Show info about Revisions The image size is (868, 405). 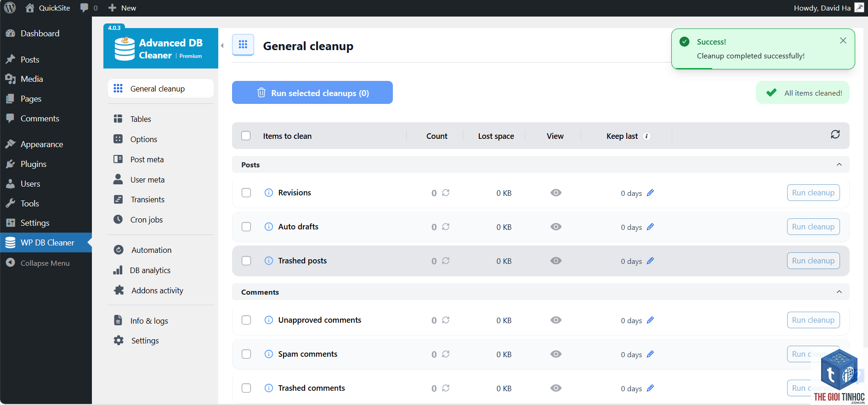269,193
